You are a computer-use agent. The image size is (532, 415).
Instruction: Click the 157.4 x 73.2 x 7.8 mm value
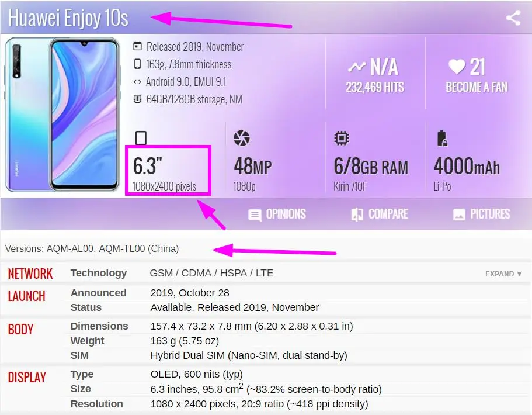pos(252,326)
